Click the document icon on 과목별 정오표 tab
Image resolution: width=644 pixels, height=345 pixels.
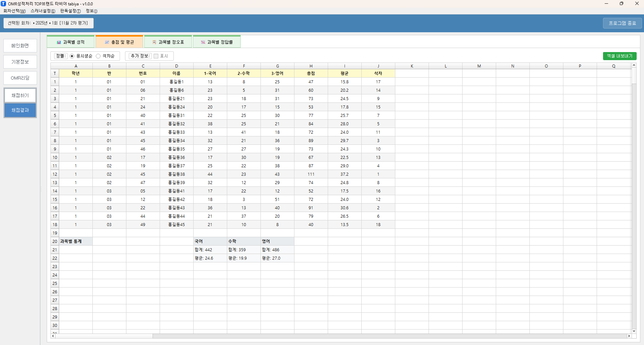154,42
